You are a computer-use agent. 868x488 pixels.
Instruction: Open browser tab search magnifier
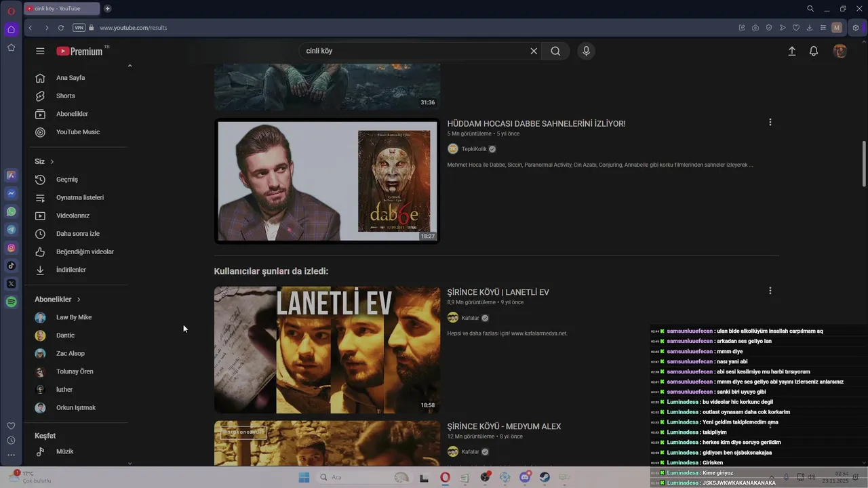pyautogui.click(x=810, y=9)
